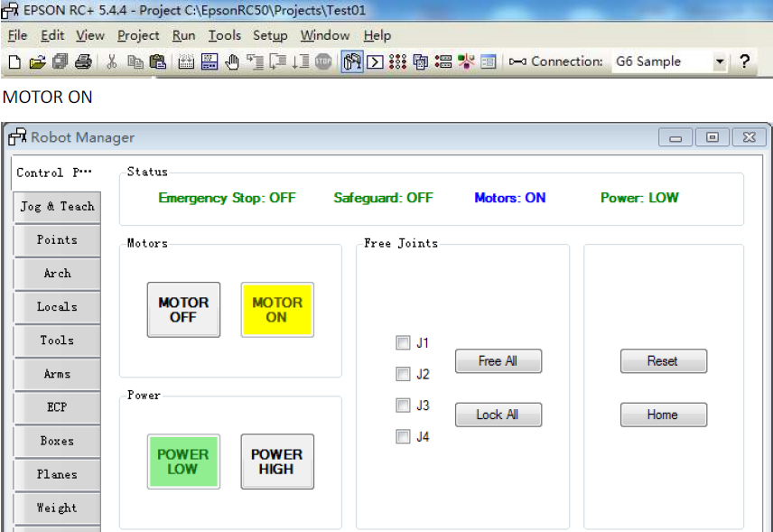Click the Project Explorer window icon
This screenshot has width=773, height=532.
tap(488, 61)
